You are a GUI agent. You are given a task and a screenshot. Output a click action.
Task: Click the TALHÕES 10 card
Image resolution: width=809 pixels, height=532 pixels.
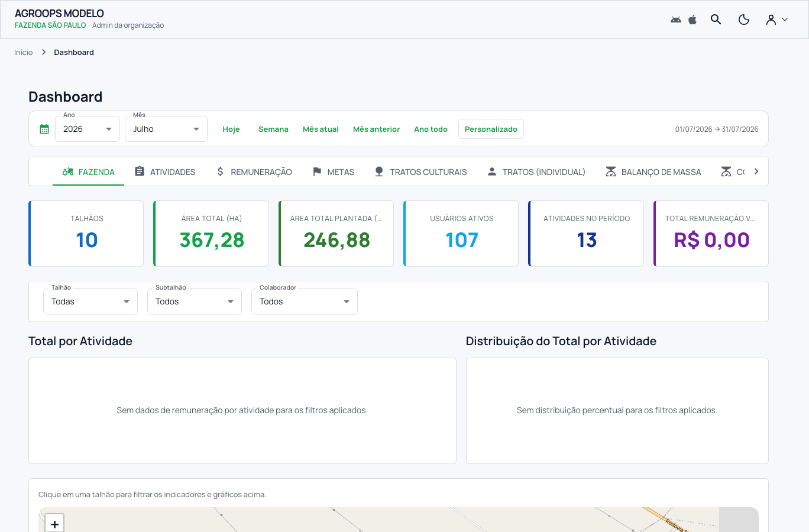[x=86, y=233]
